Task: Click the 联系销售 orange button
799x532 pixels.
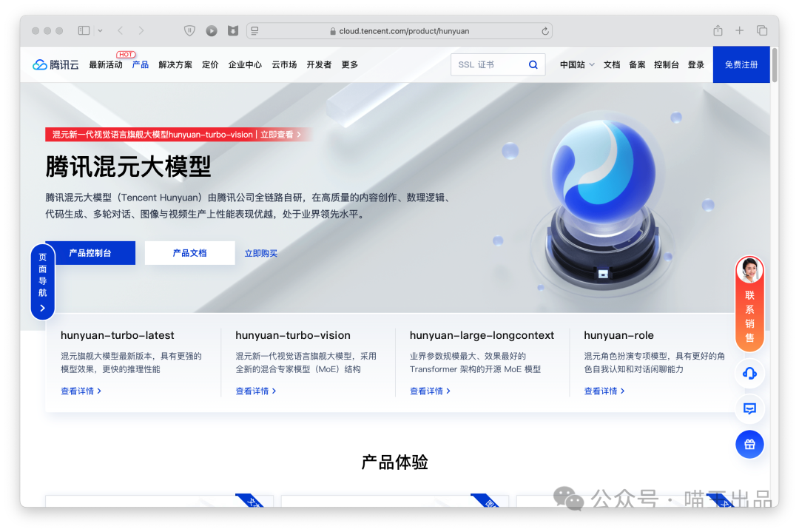Action: click(x=749, y=303)
